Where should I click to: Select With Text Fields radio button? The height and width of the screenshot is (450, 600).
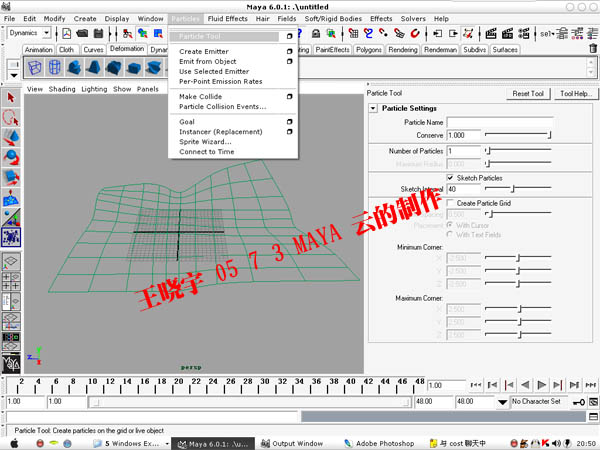[450, 234]
